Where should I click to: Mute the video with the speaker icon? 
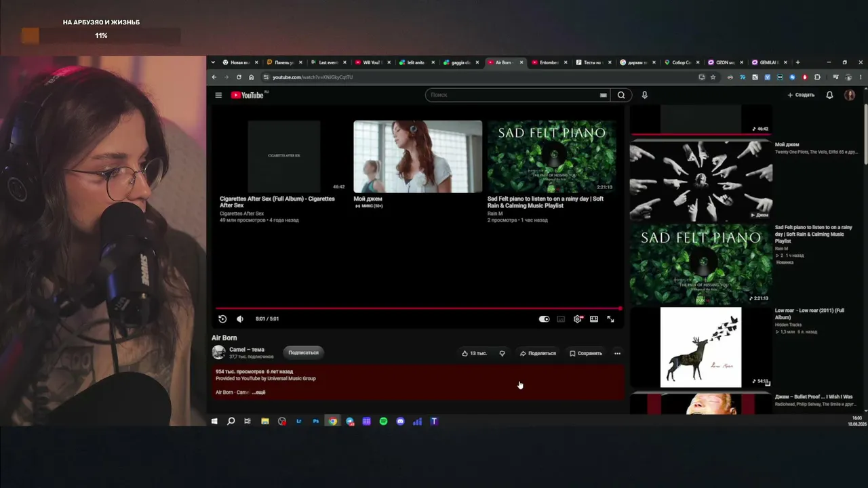(240, 319)
